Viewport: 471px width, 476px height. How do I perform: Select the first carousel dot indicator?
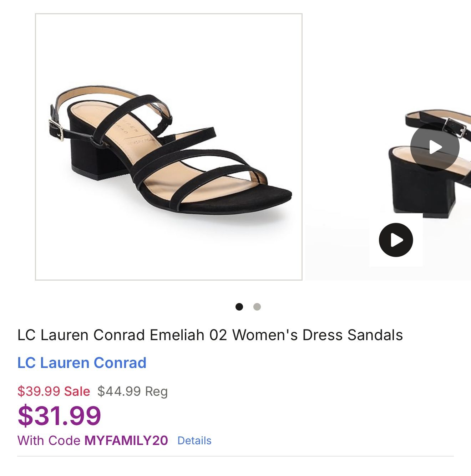coord(239,307)
